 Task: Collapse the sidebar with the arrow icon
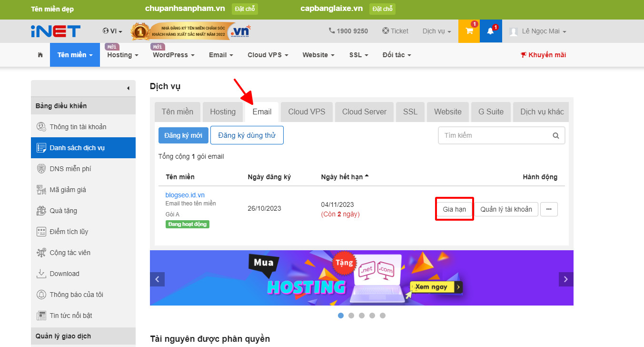point(128,88)
